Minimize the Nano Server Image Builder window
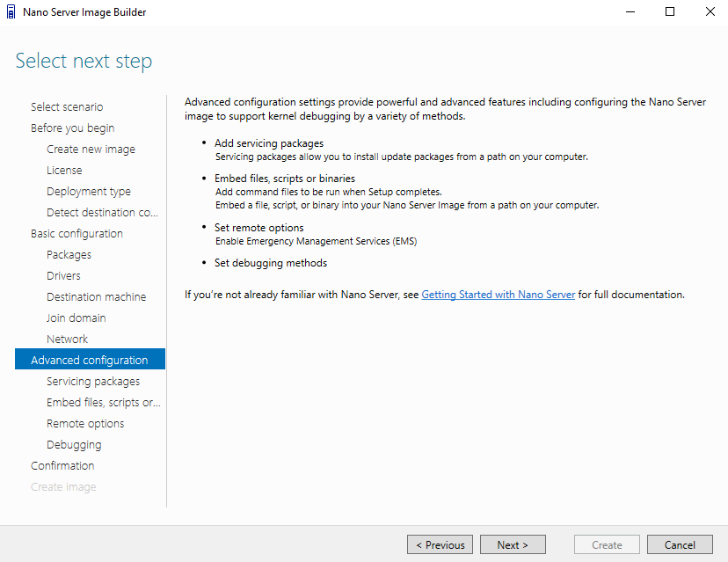The height and width of the screenshot is (562, 728). pos(630,12)
